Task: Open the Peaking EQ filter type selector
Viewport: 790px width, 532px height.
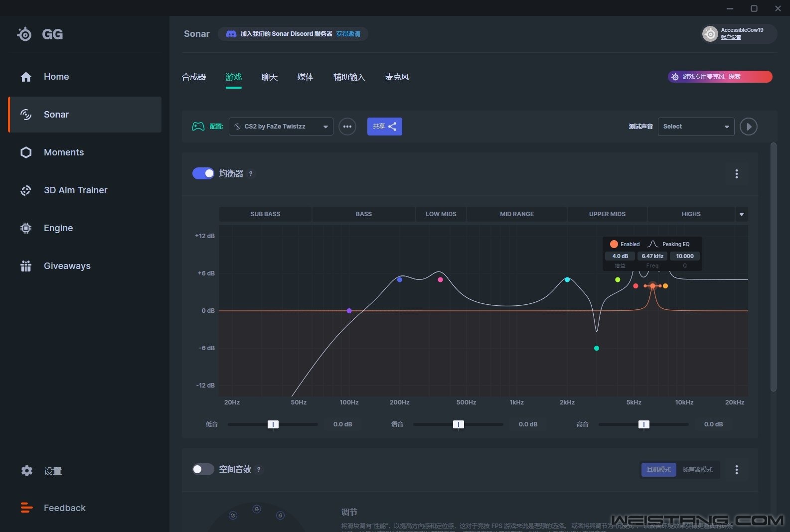Action: (669, 244)
